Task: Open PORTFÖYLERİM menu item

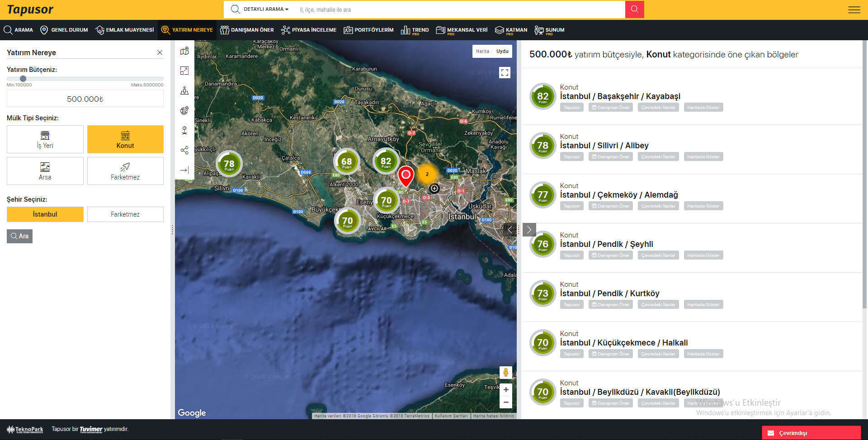Action: pos(368,30)
